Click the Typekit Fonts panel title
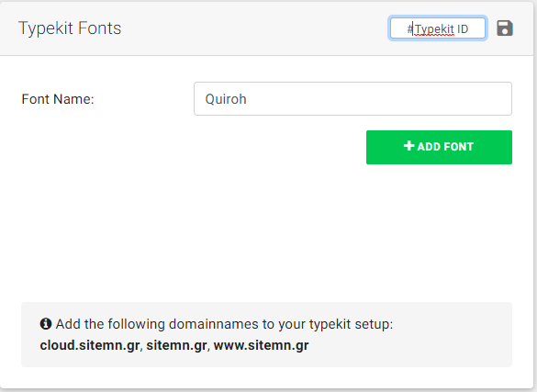The image size is (537, 392). coord(70,28)
